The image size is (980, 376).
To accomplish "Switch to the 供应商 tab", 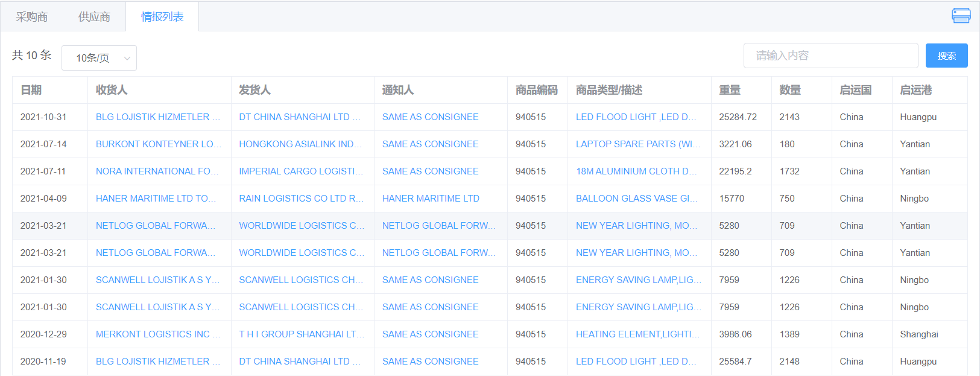I will click(x=95, y=17).
